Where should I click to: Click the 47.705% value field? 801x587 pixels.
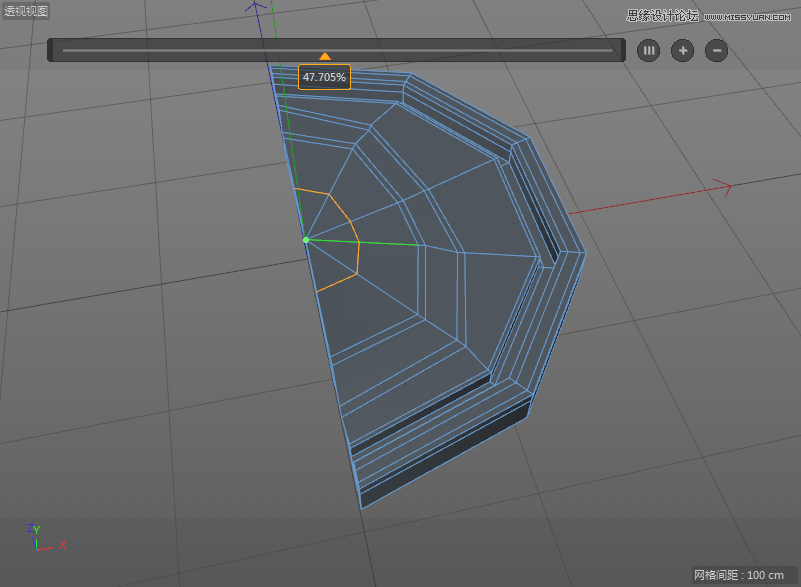tap(323, 76)
